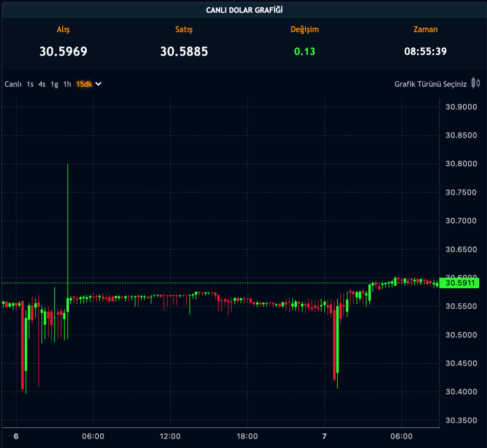Image resolution: width=487 pixels, height=448 pixels.
Task: Click the Zaman time value 08:55:39
Action: 425,52
